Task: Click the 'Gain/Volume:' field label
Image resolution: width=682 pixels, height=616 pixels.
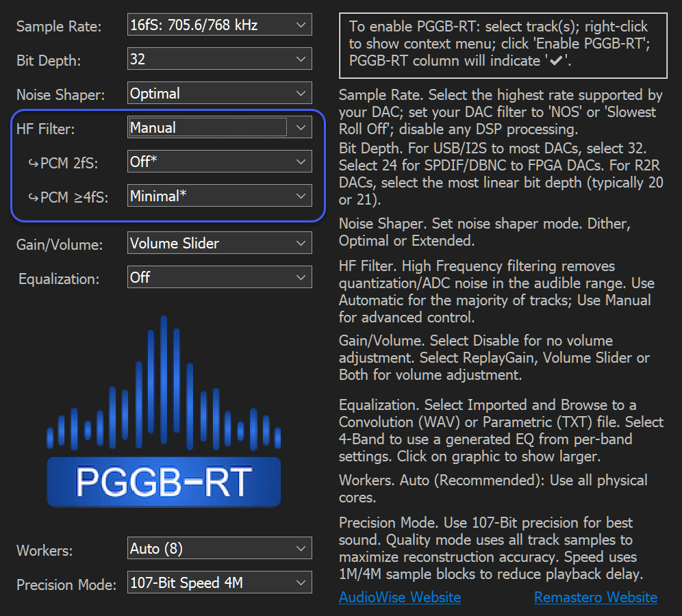Action: [x=60, y=245]
